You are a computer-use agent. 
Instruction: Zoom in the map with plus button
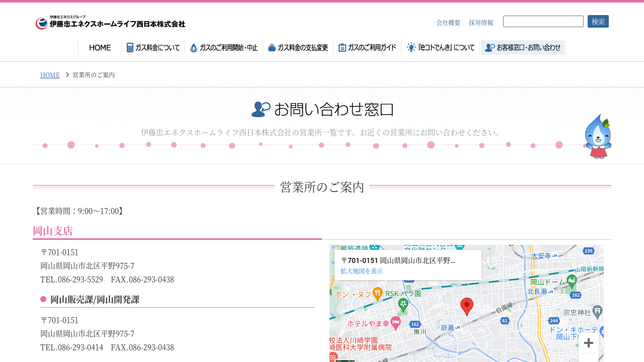point(588,343)
